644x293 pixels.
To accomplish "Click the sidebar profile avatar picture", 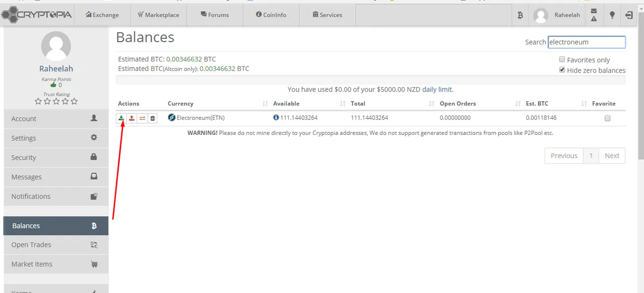I will click(x=56, y=46).
